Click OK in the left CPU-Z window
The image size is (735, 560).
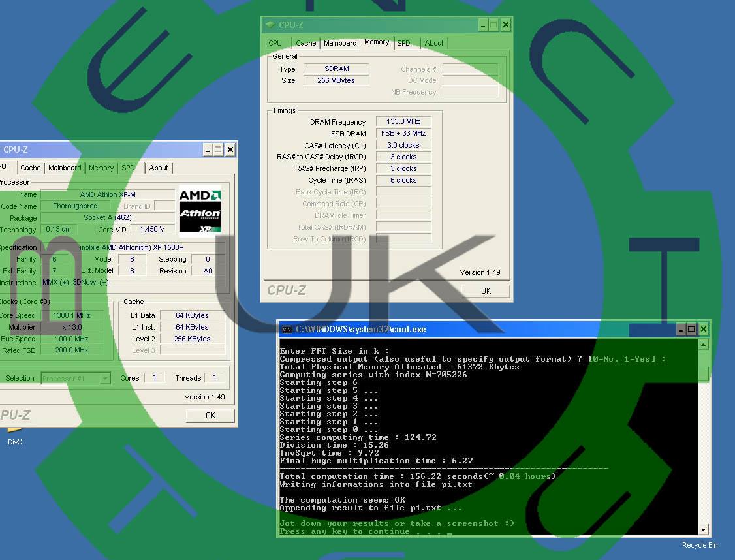pos(210,416)
